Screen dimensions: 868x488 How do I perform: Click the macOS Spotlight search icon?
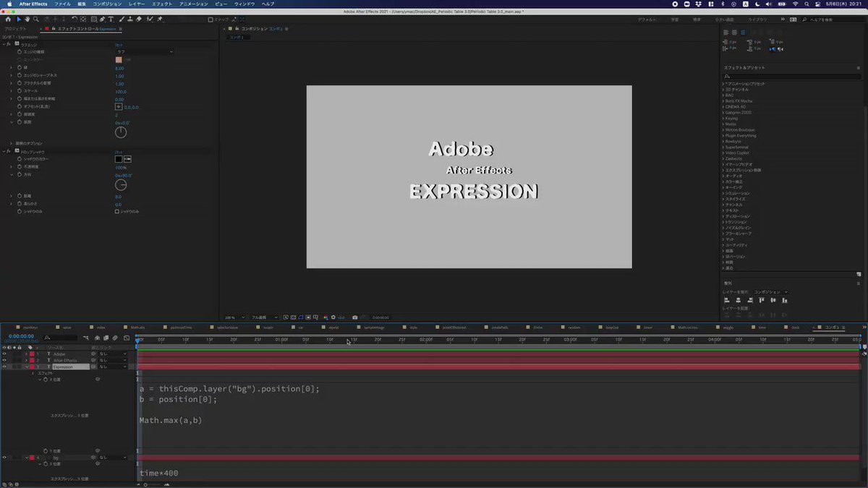click(809, 4)
